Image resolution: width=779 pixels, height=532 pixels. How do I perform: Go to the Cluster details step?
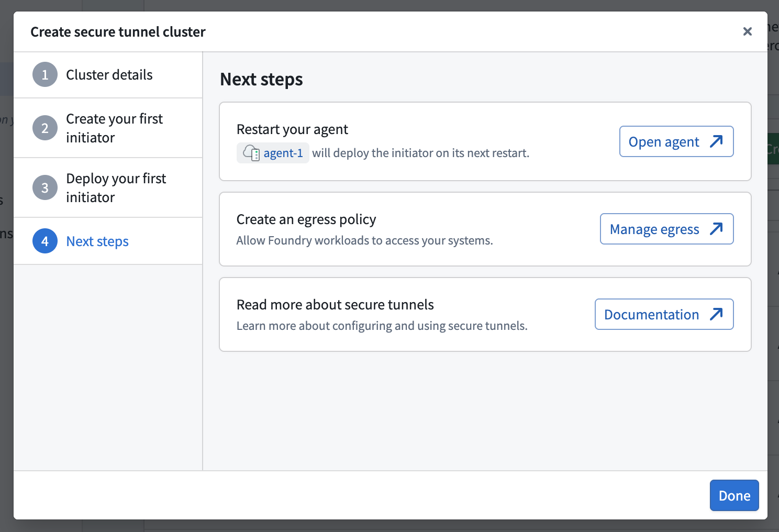tap(108, 75)
